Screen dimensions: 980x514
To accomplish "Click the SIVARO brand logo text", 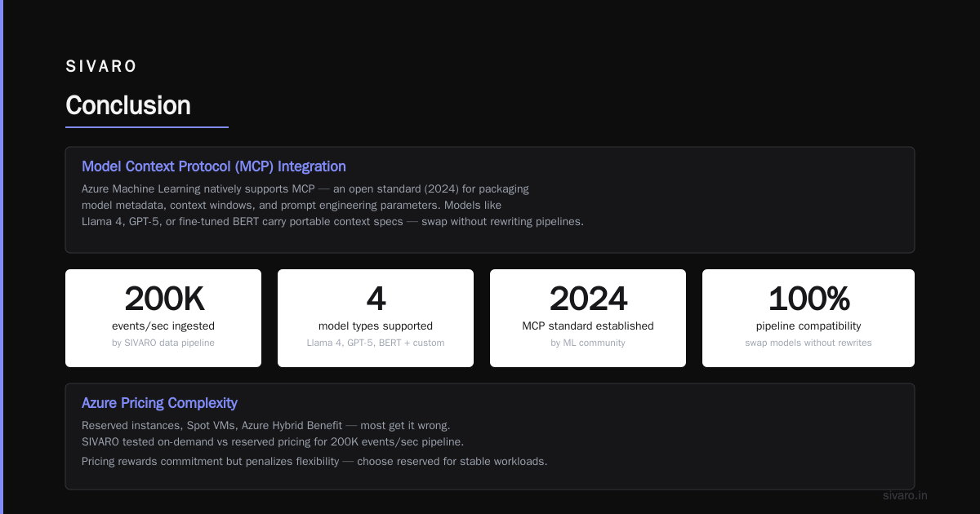I will coord(101,67).
